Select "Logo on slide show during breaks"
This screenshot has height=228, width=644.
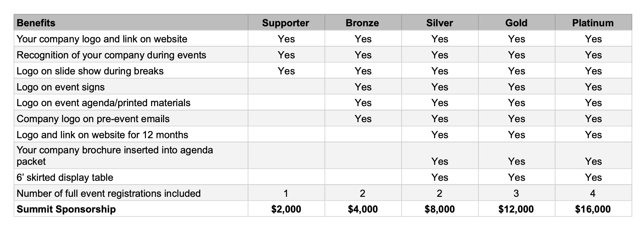point(90,71)
